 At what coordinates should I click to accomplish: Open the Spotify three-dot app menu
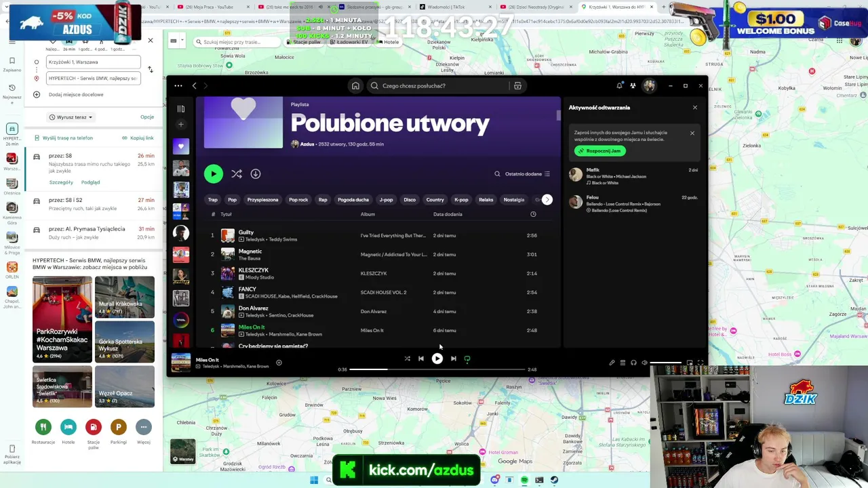click(178, 86)
